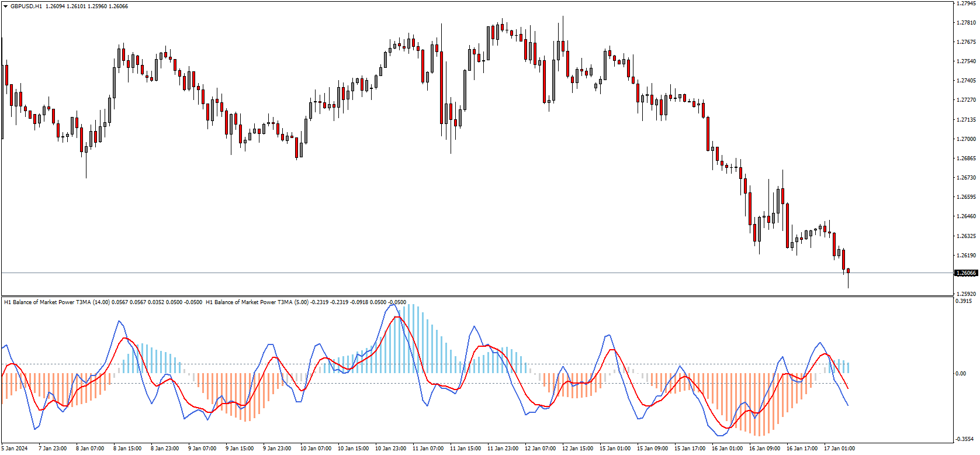
Task: Click the 5 Jan 2024 date label
Action: point(15,449)
